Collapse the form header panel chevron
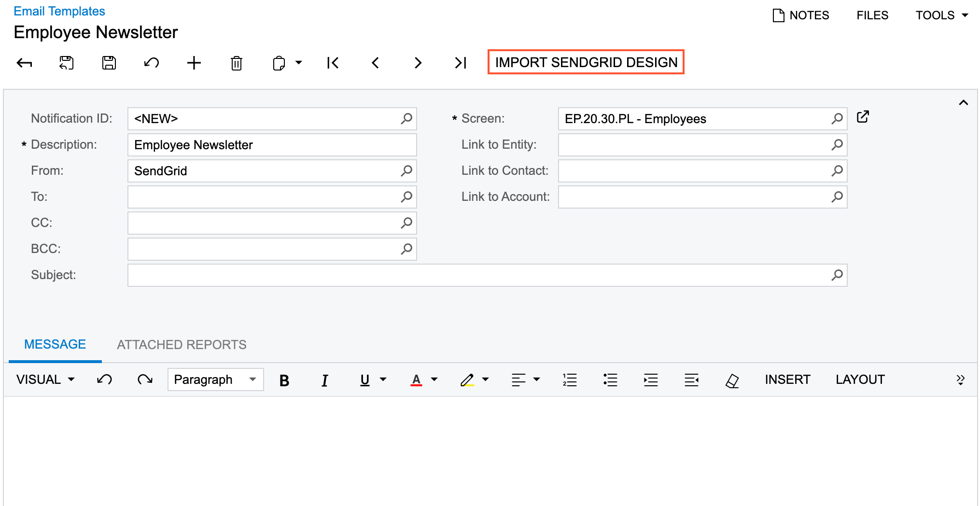980x506 pixels. pyautogui.click(x=964, y=102)
